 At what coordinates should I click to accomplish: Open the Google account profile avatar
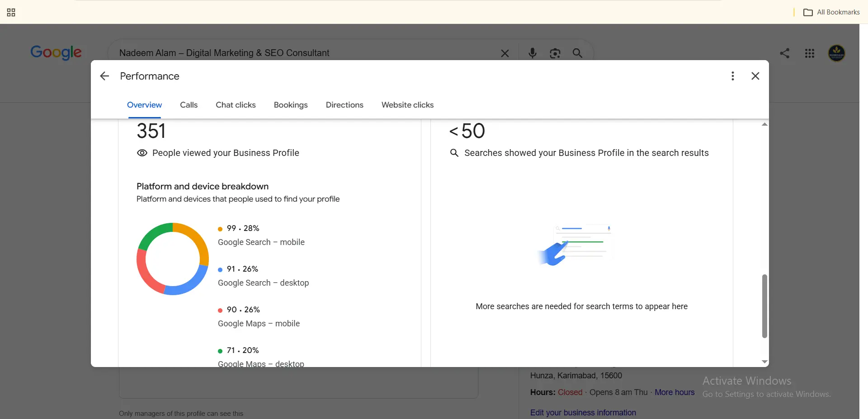tap(837, 53)
